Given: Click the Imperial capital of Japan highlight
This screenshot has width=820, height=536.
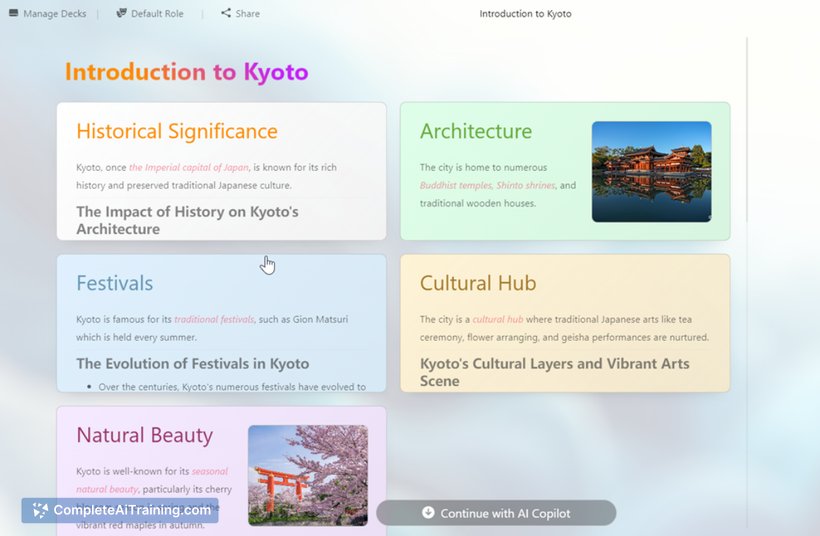Looking at the screenshot, I should coord(189,167).
